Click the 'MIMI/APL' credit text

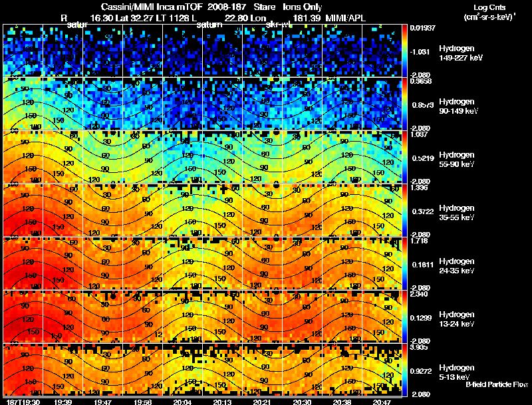pyautogui.click(x=345, y=18)
